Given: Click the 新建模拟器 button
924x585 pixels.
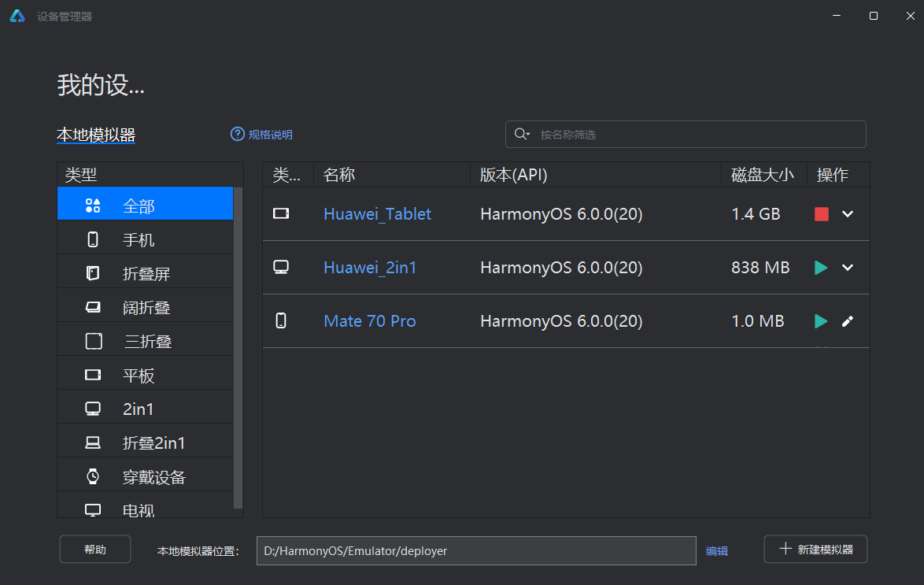Looking at the screenshot, I should click(x=815, y=550).
